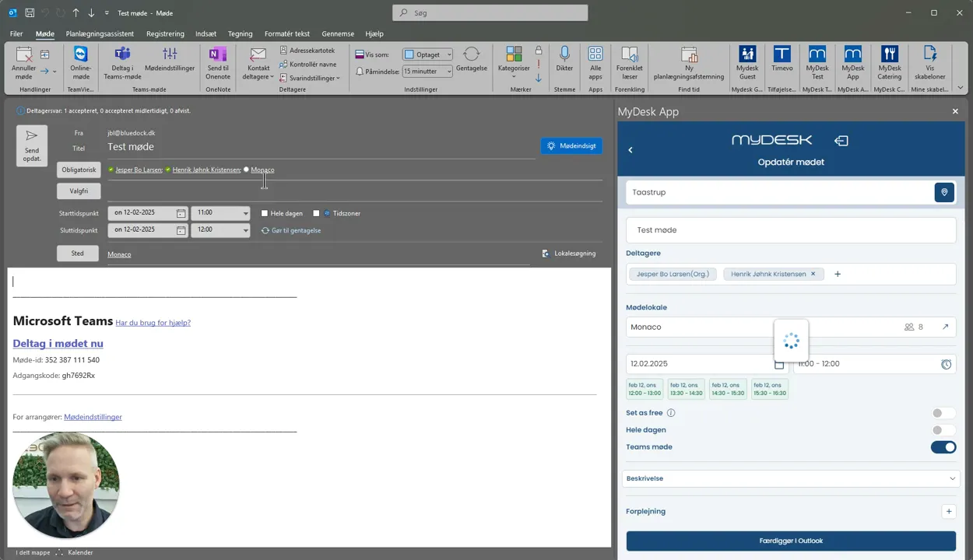973x560 pixels.
Task: Click Færdiggør i Outlook button
Action: (x=791, y=541)
